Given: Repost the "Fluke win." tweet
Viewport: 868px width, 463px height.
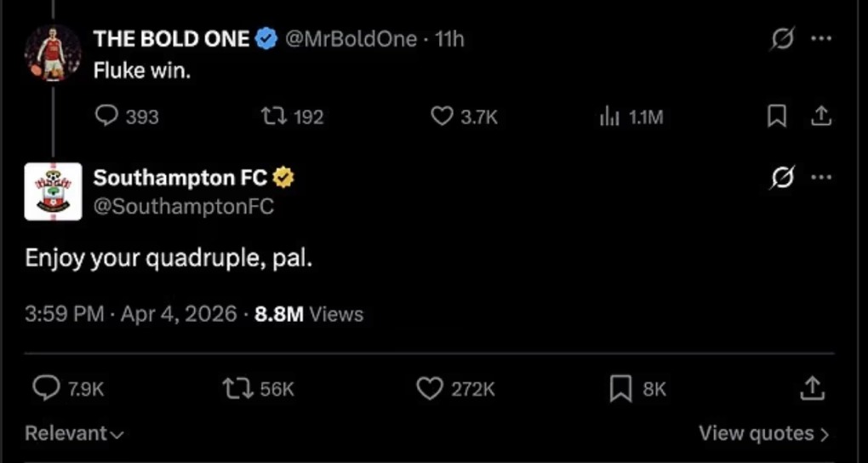Looking at the screenshot, I should (270, 117).
